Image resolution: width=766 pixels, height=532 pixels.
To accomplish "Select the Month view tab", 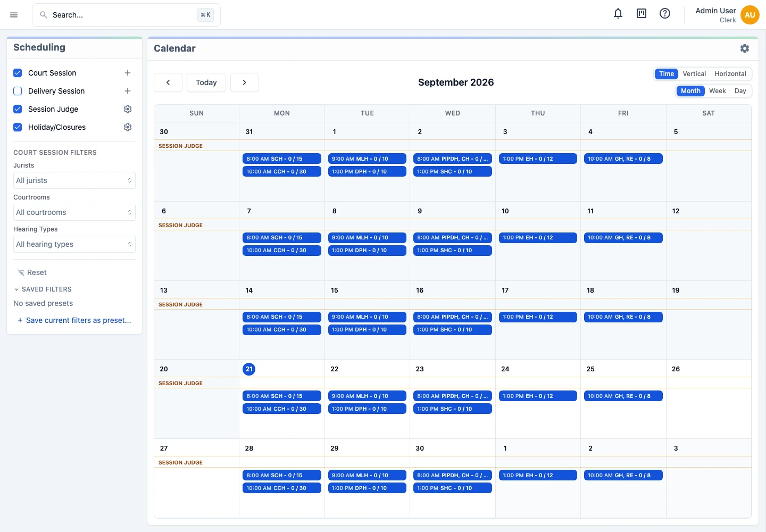I will [690, 91].
